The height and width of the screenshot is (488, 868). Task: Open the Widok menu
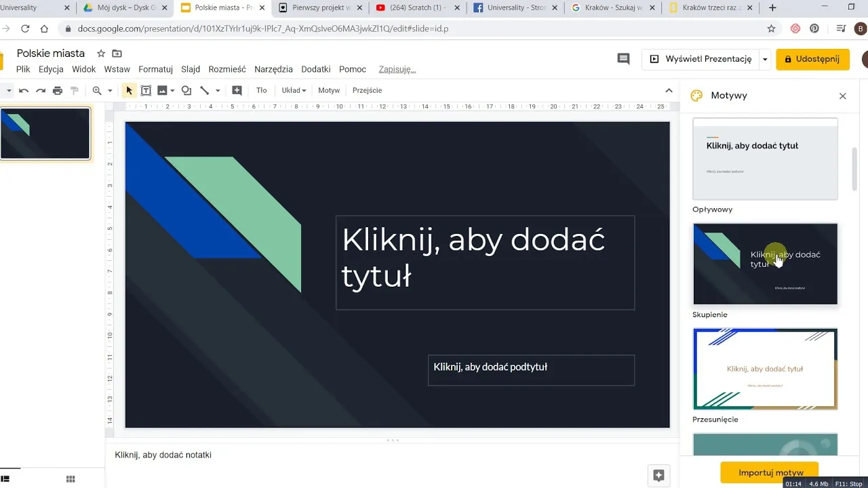point(84,69)
